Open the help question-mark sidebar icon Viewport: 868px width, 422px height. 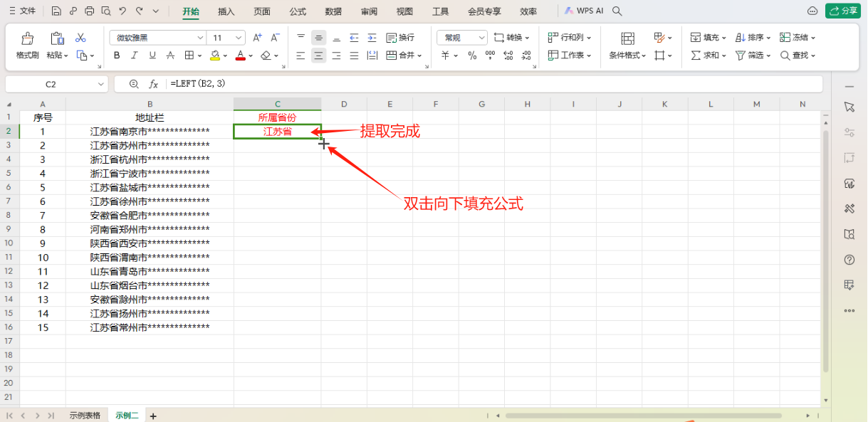pyautogui.click(x=849, y=260)
